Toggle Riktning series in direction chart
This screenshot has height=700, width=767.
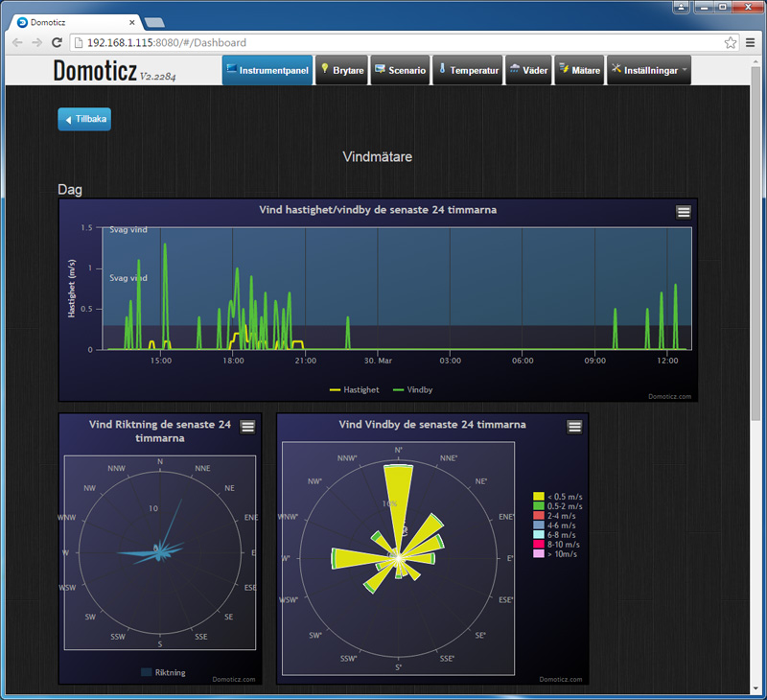pos(163,672)
